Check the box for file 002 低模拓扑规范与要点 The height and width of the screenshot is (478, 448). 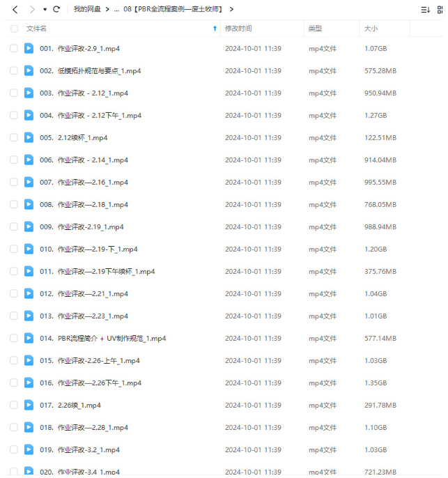[14, 71]
